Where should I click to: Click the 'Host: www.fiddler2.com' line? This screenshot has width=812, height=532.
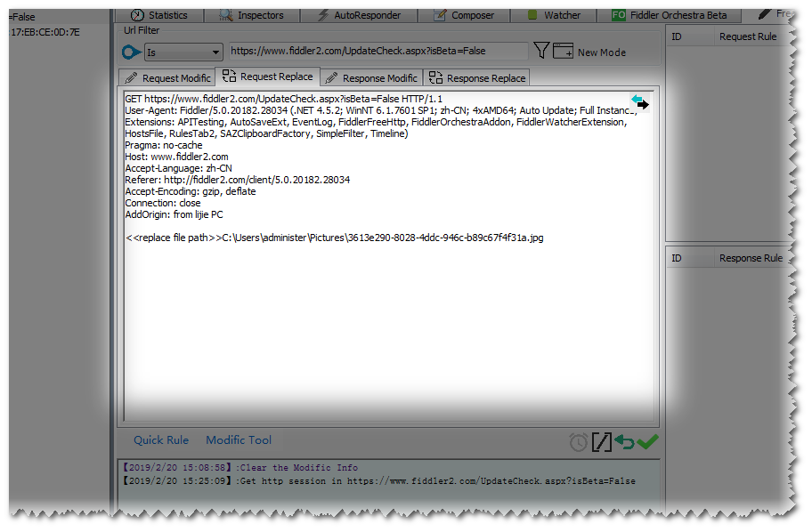pyautogui.click(x=176, y=157)
